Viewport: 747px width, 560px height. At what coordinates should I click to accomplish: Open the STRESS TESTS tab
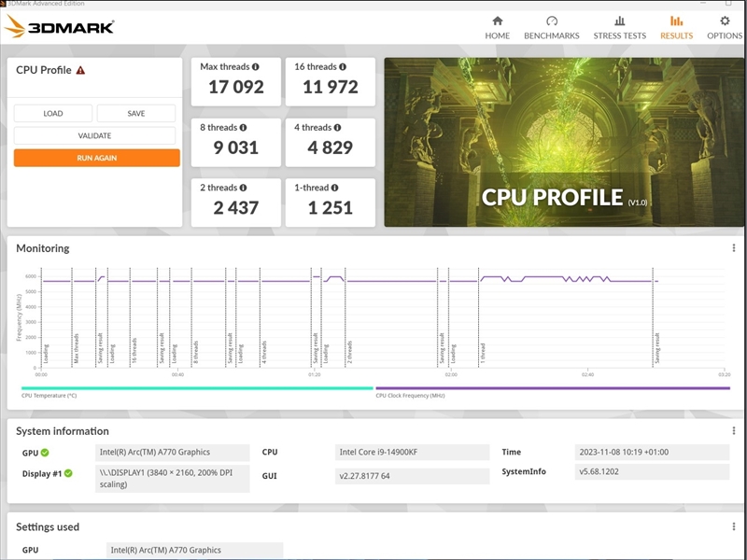pyautogui.click(x=619, y=28)
